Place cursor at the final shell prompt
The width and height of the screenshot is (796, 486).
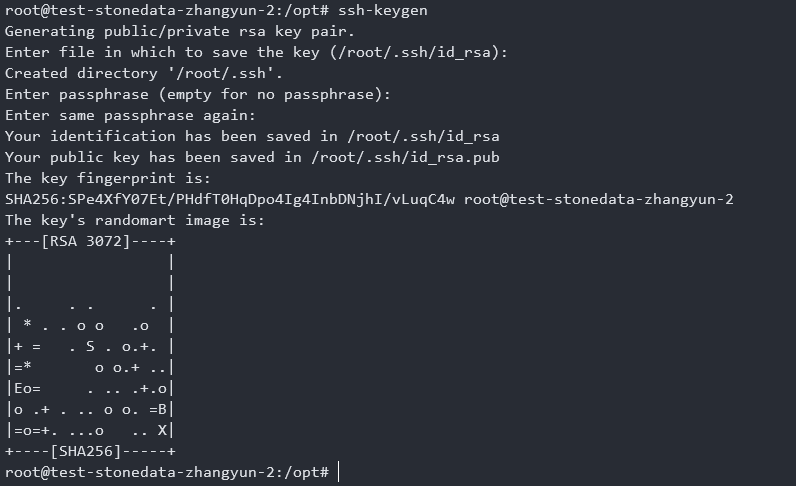pyautogui.click(x=339, y=472)
